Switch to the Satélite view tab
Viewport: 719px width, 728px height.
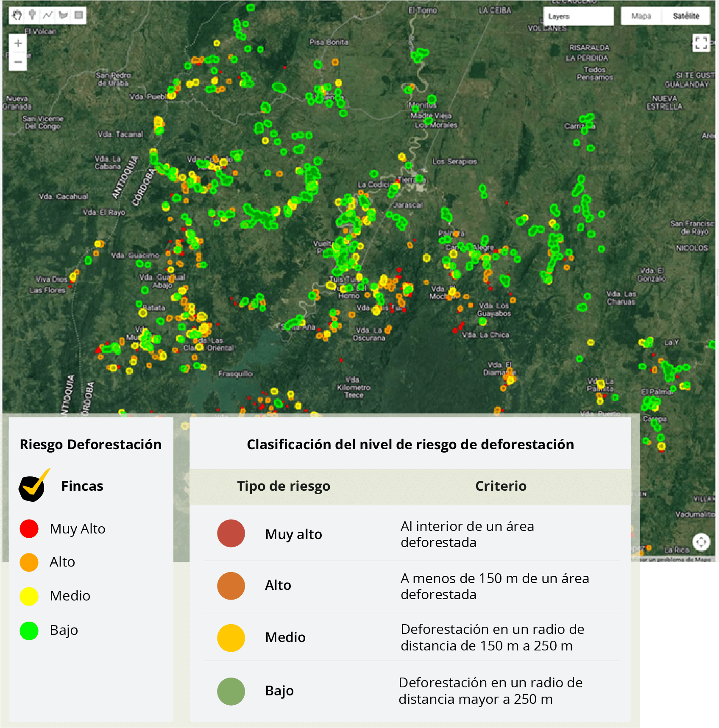(x=686, y=16)
